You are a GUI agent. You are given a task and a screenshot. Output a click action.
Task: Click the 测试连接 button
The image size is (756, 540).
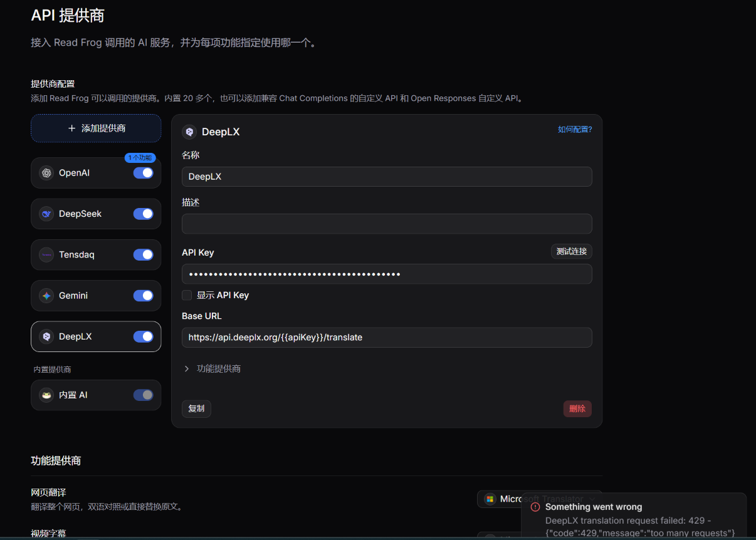coord(572,251)
